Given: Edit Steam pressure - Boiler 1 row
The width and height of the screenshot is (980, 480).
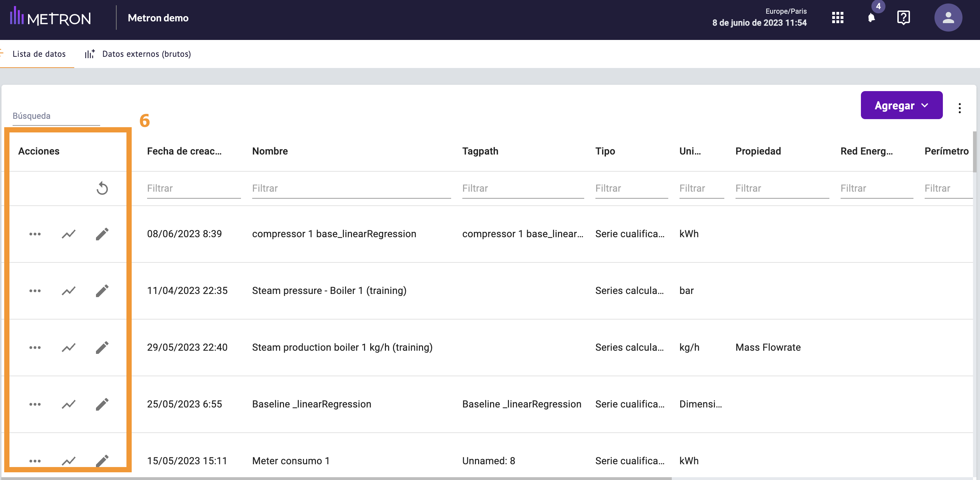Looking at the screenshot, I should pos(102,291).
